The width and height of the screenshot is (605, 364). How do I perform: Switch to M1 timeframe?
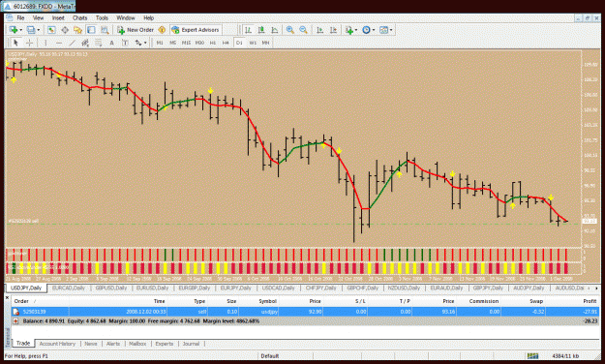(160, 43)
